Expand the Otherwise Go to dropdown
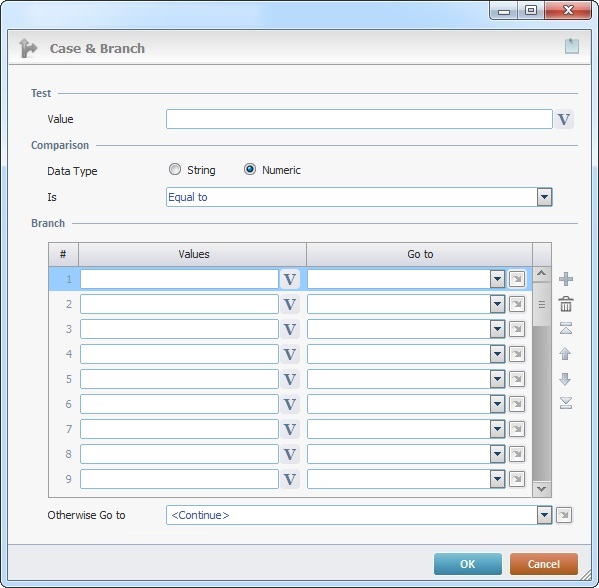The width and height of the screenshot is (599, 588). point(544,515)
